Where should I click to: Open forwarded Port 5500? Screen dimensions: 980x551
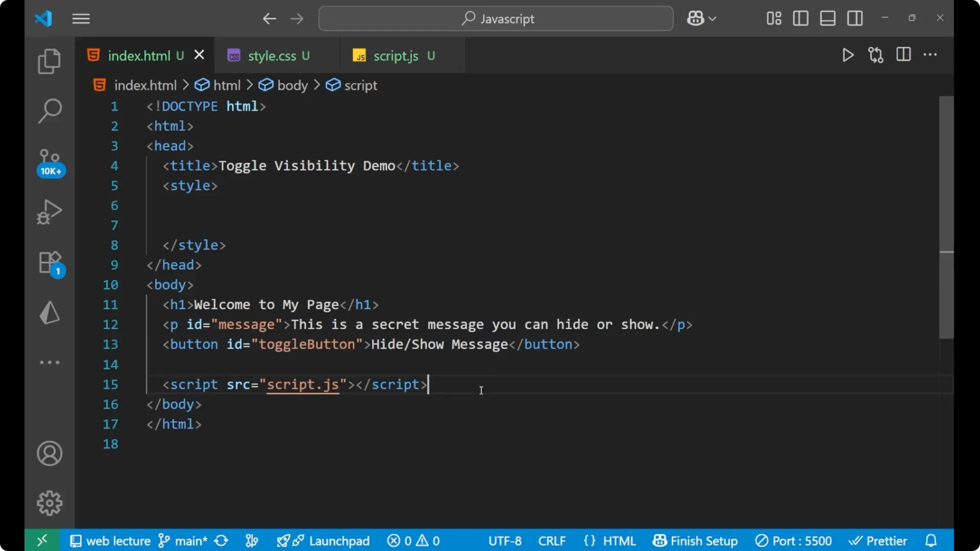[794, 540]
